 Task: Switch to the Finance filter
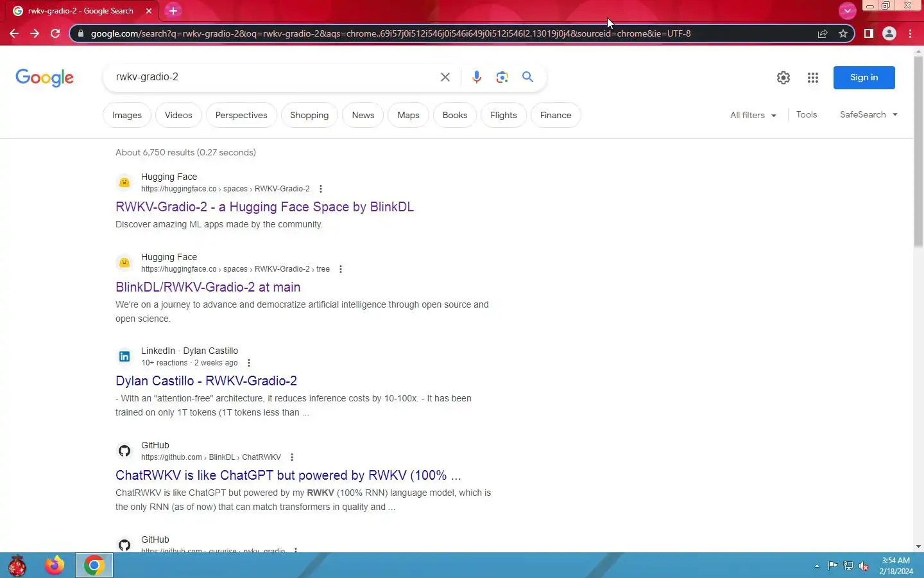[x=556, y=115]
